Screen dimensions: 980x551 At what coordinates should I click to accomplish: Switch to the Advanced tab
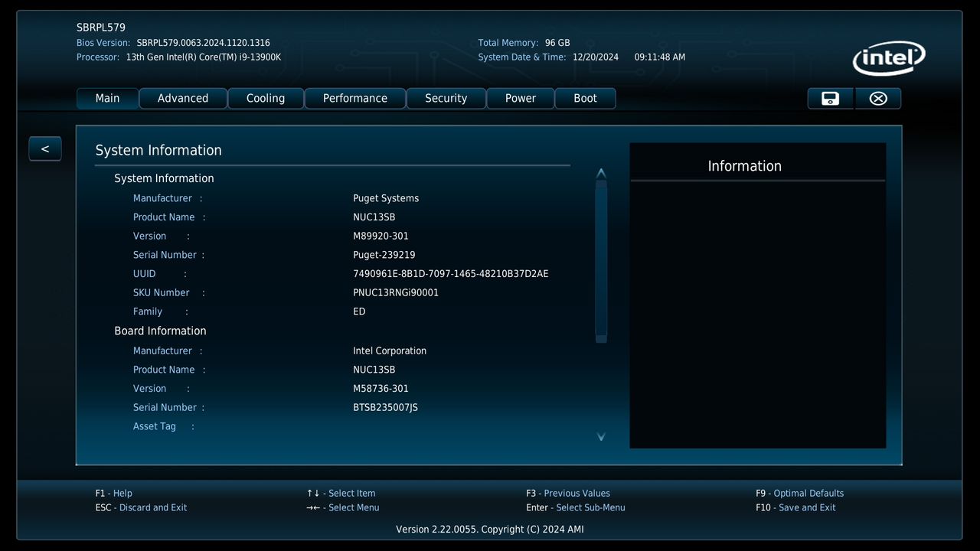click(x=183, y=99)
